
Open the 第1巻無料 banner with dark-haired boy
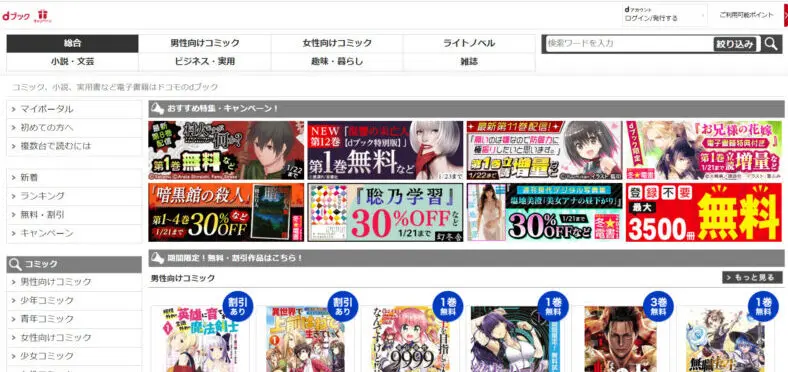226,150
